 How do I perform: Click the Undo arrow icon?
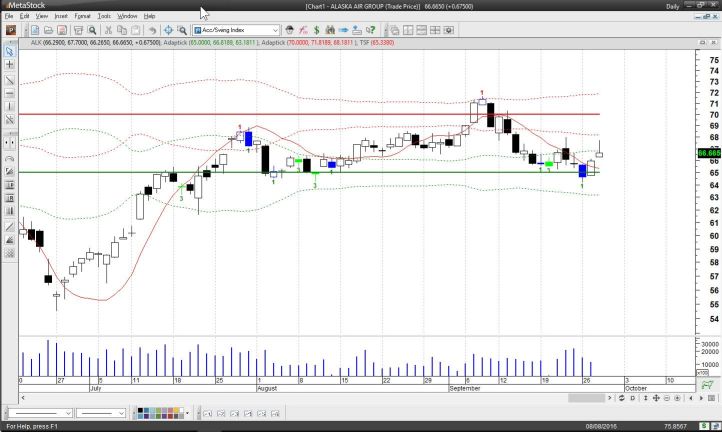(x=152, y=30)
